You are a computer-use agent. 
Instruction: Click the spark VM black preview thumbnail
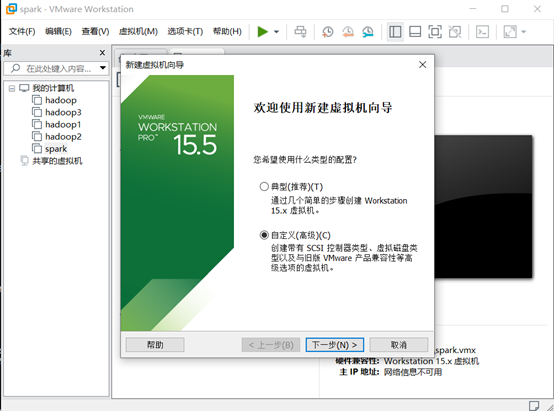(483, 206)
